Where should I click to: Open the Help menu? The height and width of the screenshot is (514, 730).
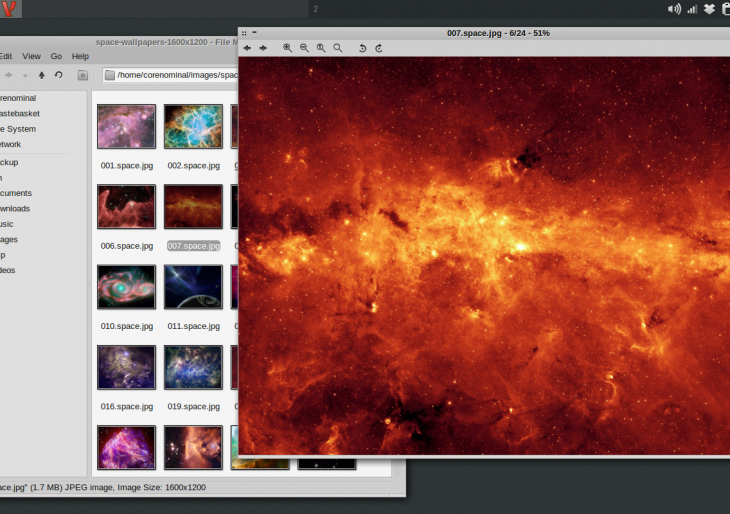coord(80,56)
